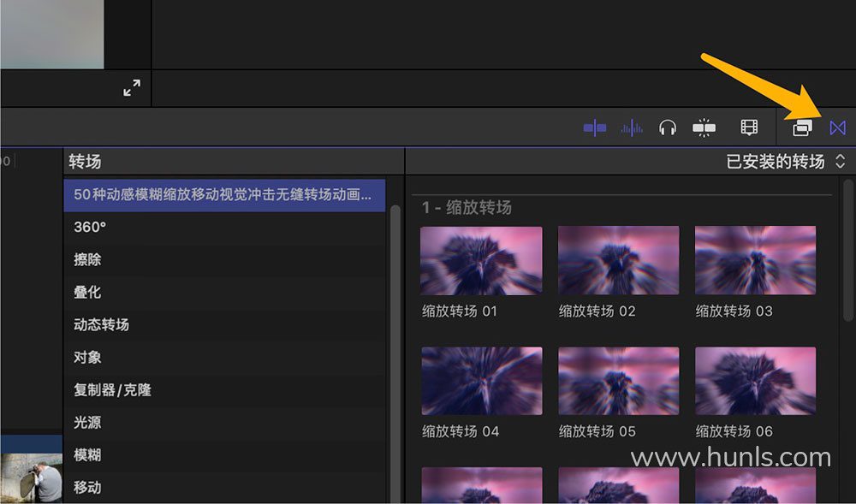The width and height of the screenshot is (856, 504).
Task: Select the 缩放转场 04 thumbnail
Action: tap(481, 381)
